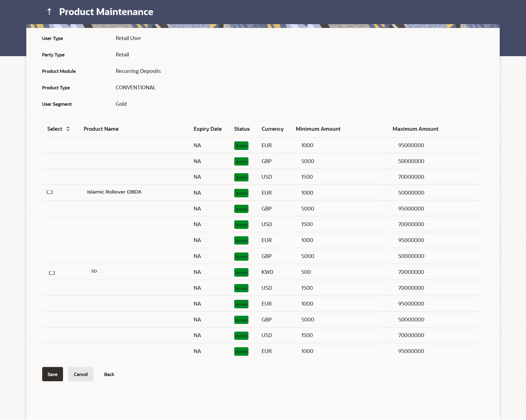Click the Expiry Date column header
The height and width of the screenshot is (420, 526).
pyautogui.click(x=207, y=129)
